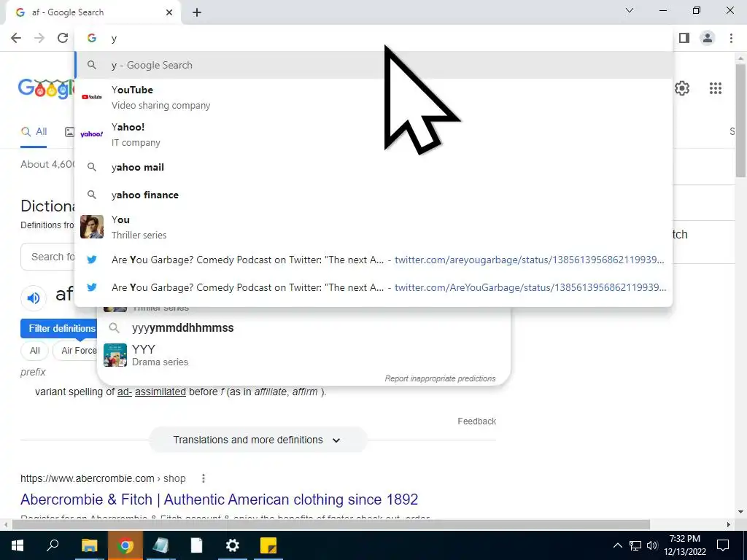The width and height of the screenshot is (747, 560).
Task: Click the magnifier icon beside 'yahoo mail'
Action: 92,167
